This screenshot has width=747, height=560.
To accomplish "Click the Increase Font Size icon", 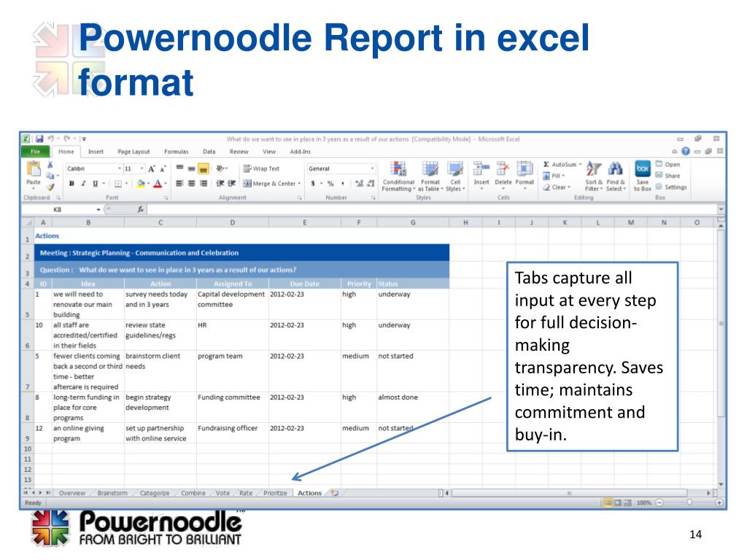I will (152, 168).
